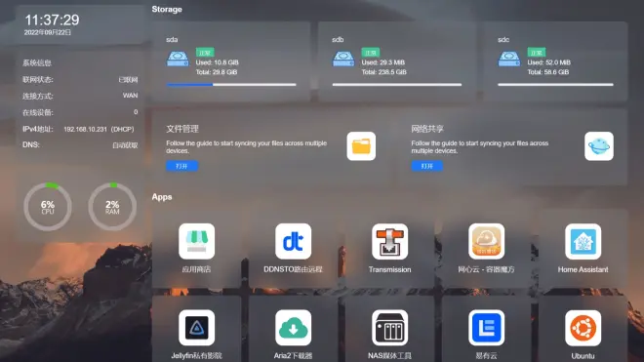Click the 联网状态 row label
This screenshot has height=362, width=644.
pyautogui.click(x=38, y=80)
